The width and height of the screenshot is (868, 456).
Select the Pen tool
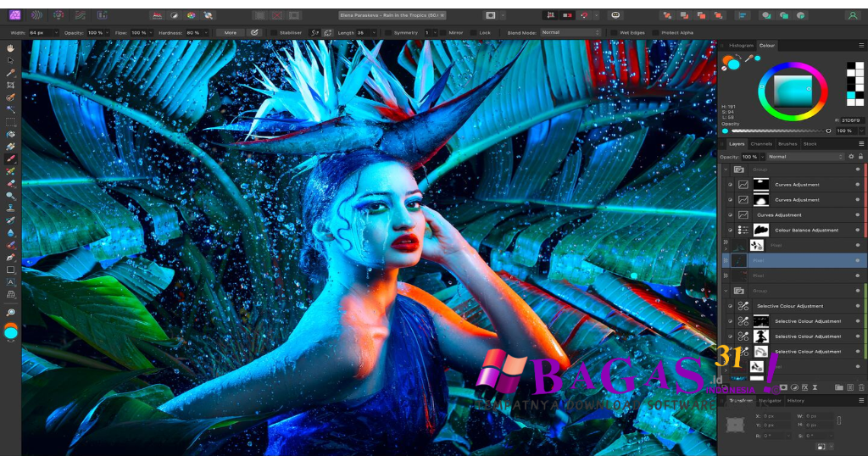[10, 258]
